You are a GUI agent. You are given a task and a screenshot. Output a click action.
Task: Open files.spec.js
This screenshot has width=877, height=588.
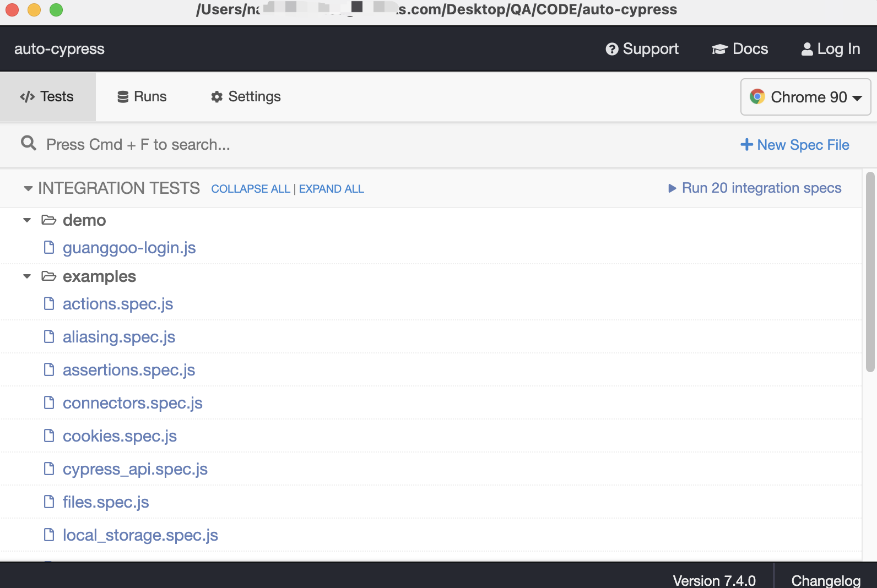tap(106, 503)
